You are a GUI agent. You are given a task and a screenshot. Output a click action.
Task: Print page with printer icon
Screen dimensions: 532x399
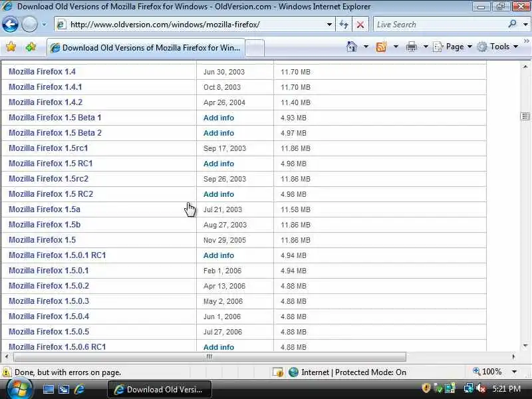pos(411,47)
